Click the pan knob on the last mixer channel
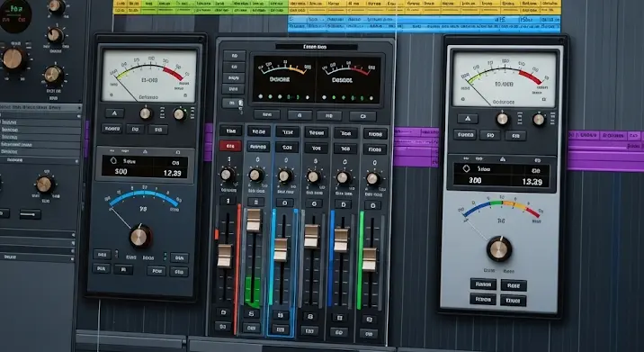This screenshot has width=644, height=352. (372, 178)
